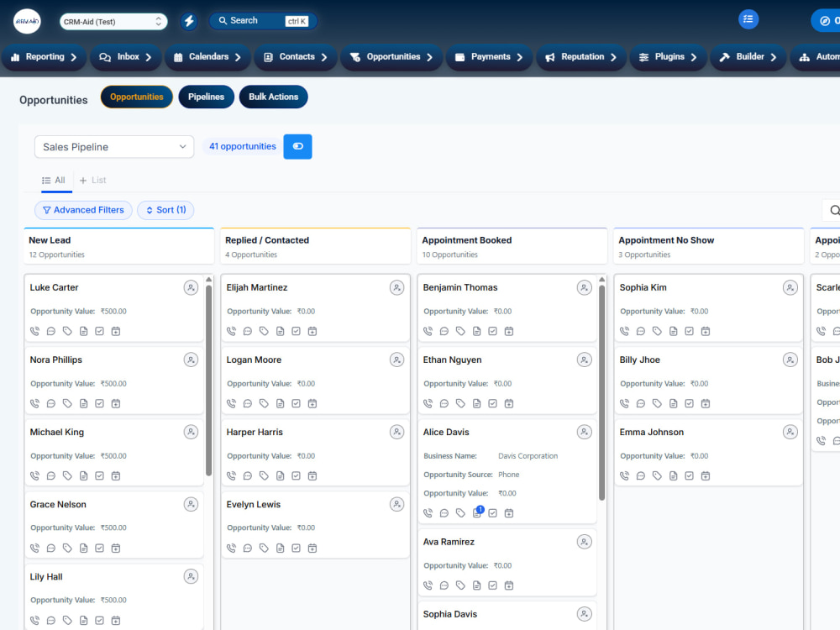
Task: Click the search magnifier icon above the pipeline columns
Action: coord(834,211)
